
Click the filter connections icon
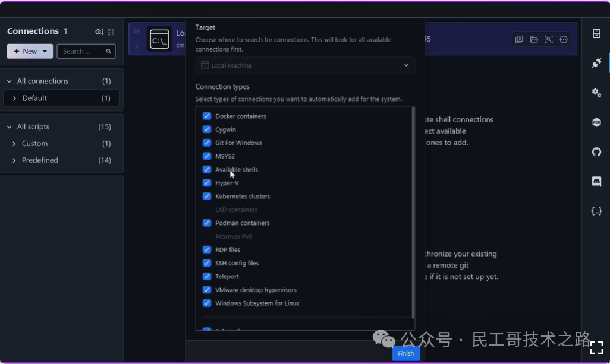99,32
